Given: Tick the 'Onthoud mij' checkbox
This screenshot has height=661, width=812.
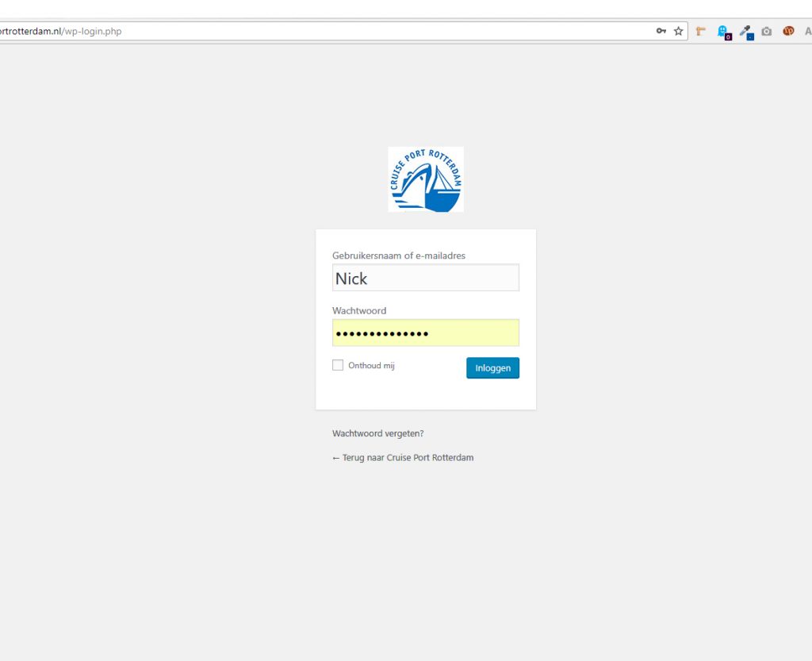Looking at the screenshot, I should coord(338,365).
